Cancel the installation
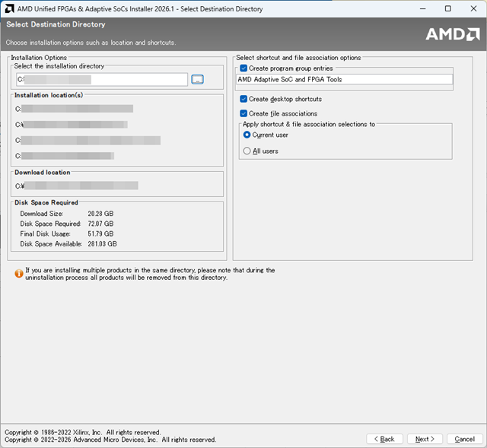The height and width of the screenshot is (448, 487). click(465, 439)
